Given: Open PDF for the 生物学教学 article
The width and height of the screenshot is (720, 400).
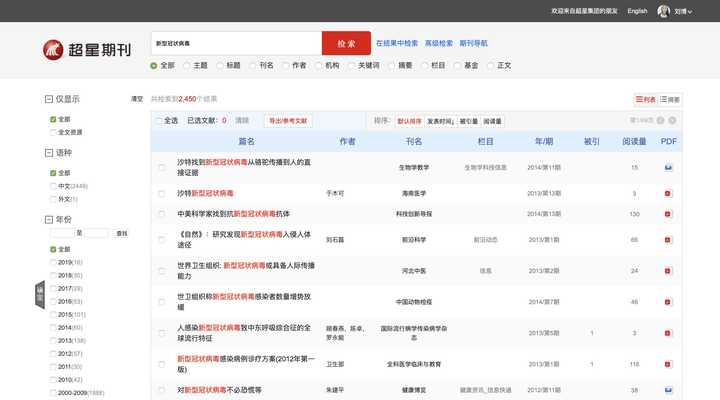Looking at the screenshot, I should click(668, 167).
